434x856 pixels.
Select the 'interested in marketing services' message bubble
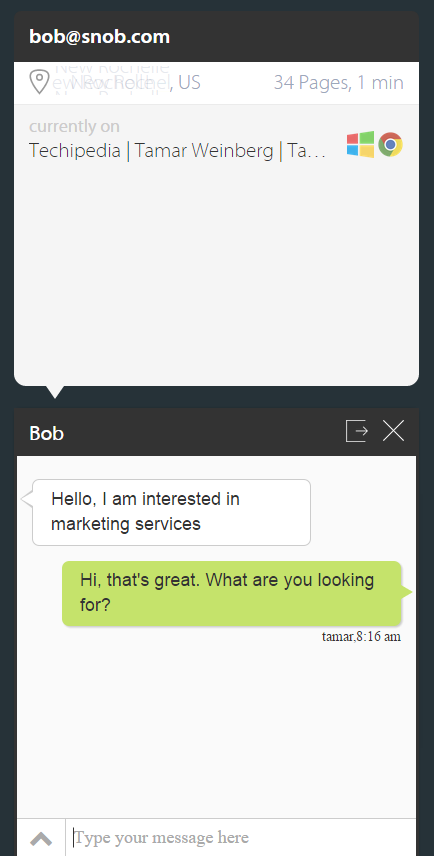point(171,512)
